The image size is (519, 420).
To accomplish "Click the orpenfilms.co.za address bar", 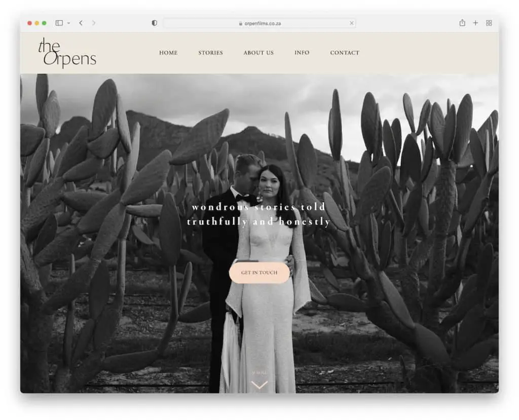I will coord(259,23).
